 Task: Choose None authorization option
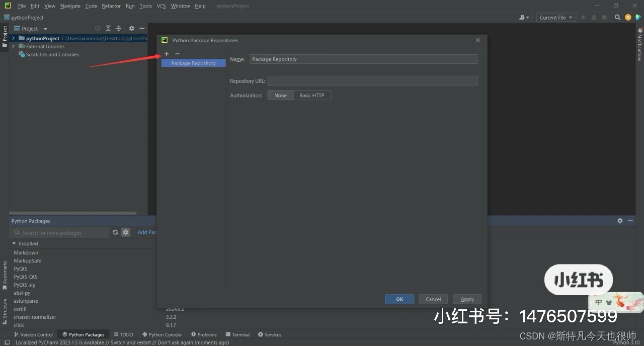280,96
